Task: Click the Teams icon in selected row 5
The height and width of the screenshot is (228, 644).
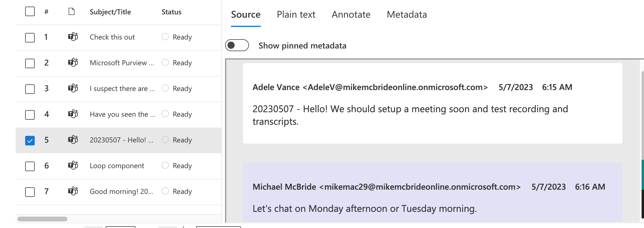Action: (73, 140)
